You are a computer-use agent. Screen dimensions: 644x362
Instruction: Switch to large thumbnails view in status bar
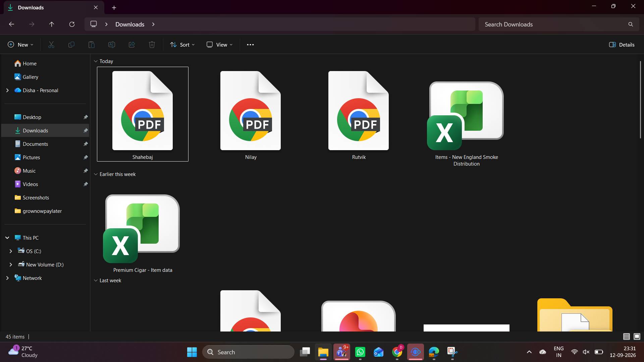637,337
